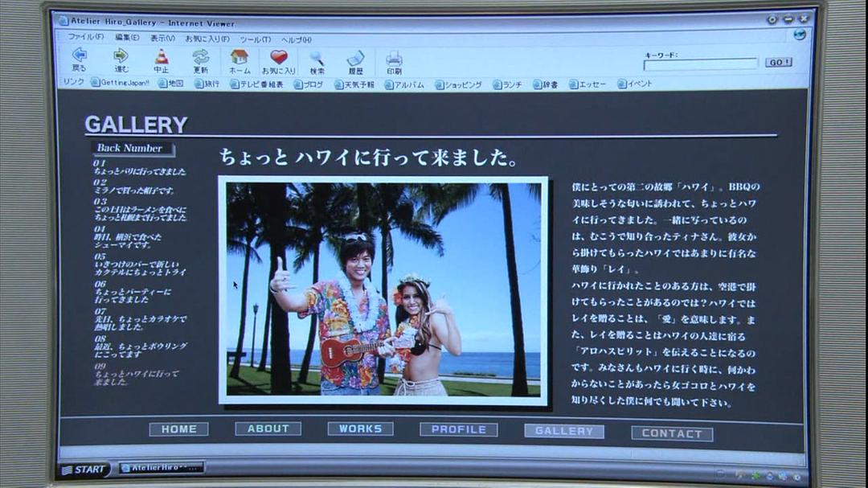
Task: Go to the Home (ホーム) house icon
Action: [239, 57]
